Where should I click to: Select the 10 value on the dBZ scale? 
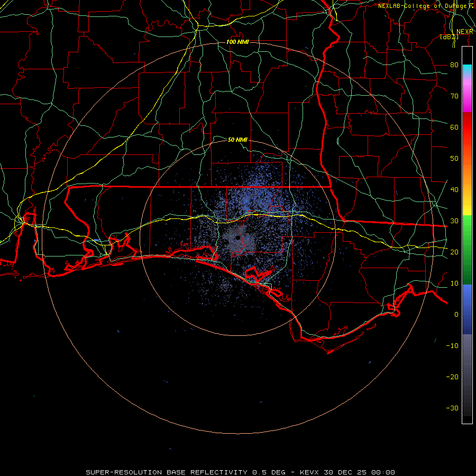454,283
